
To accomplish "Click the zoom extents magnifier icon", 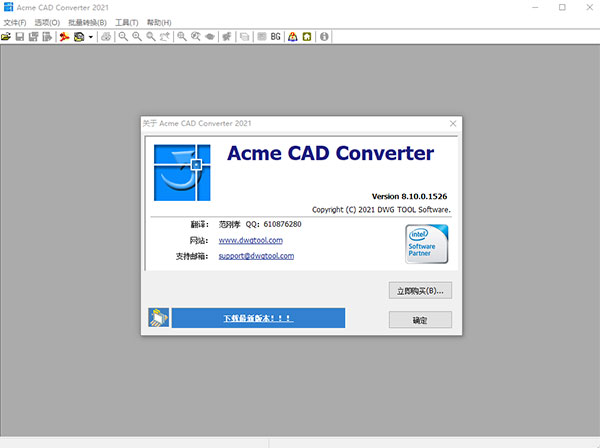I will click(x=196, y=37).
